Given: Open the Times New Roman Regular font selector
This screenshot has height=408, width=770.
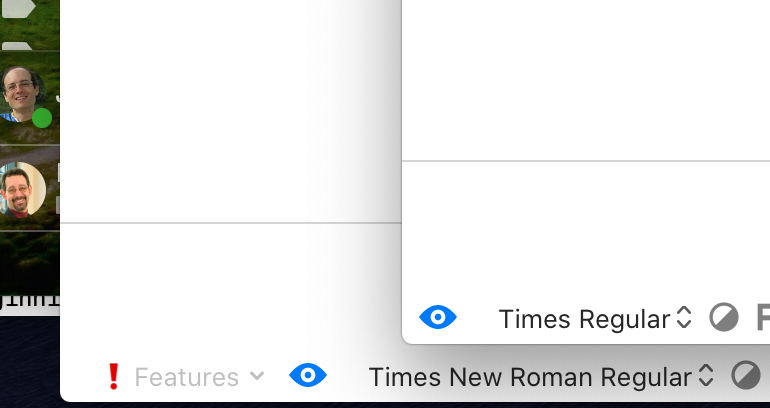Looking at the screenshot, I should pyautogui.click(x=541, y=377).
